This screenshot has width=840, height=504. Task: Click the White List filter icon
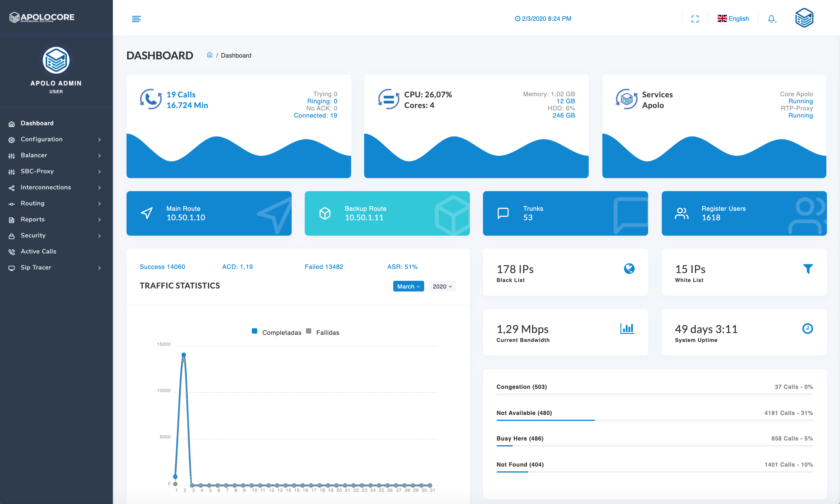tap(808, 269)
